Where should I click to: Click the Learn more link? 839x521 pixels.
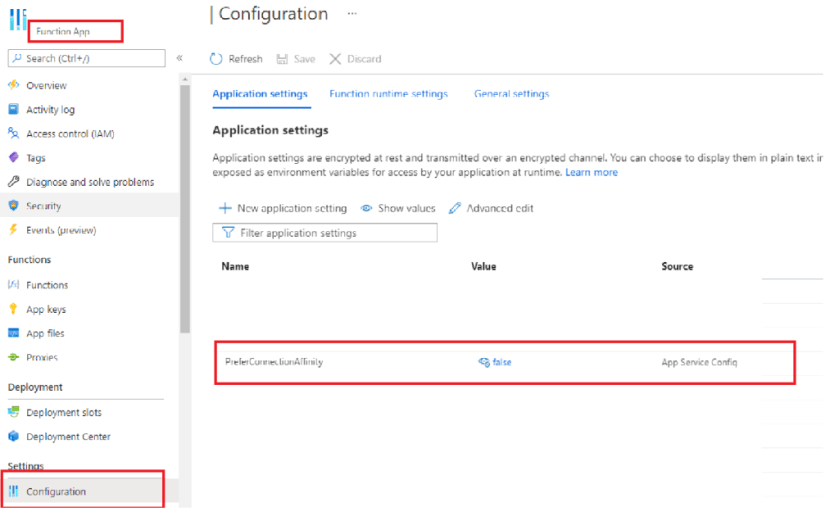coord(591,172)
